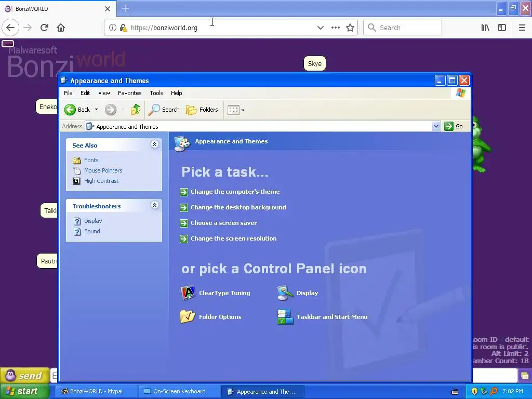Toggle the Folders pane button

coord(202,110)
